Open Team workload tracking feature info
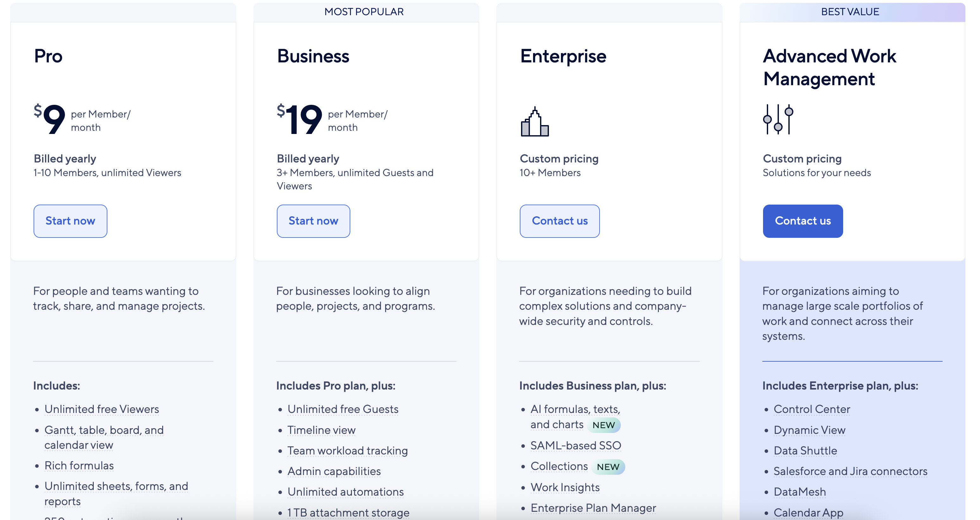This screenshot has width=980, height=520. 347,450
